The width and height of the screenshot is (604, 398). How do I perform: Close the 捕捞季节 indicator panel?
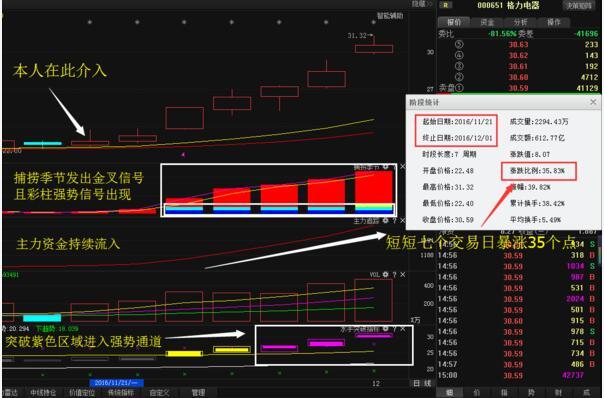coord(403,167)
